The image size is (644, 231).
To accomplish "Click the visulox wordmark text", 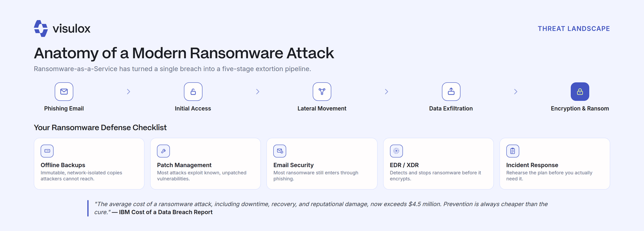I will (x=72, y=29).
